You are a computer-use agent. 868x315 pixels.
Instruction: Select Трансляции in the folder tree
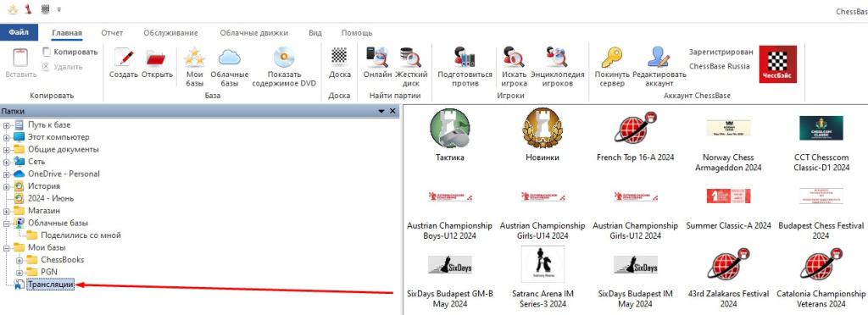pyautogui.click(x=50, y=285)
